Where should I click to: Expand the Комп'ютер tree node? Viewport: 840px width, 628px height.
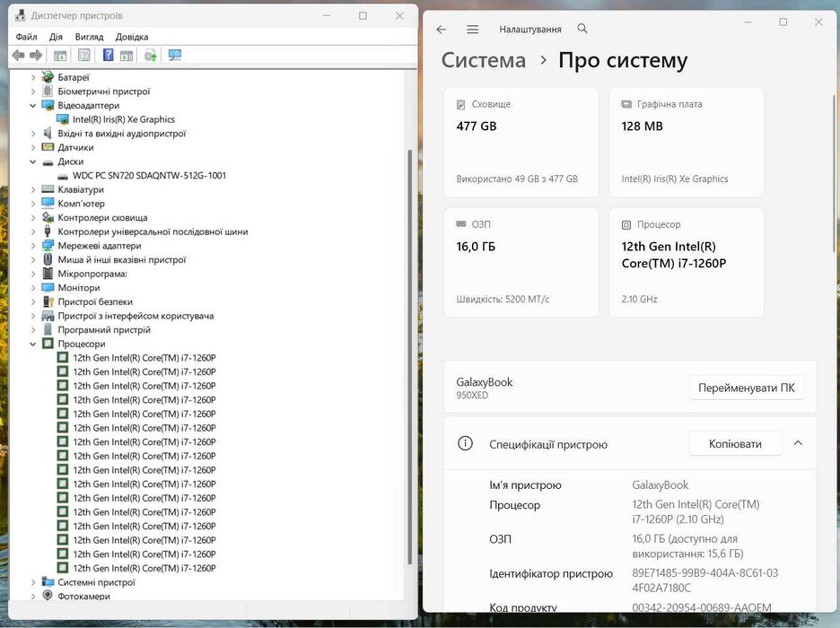click(x=32, y=204)
